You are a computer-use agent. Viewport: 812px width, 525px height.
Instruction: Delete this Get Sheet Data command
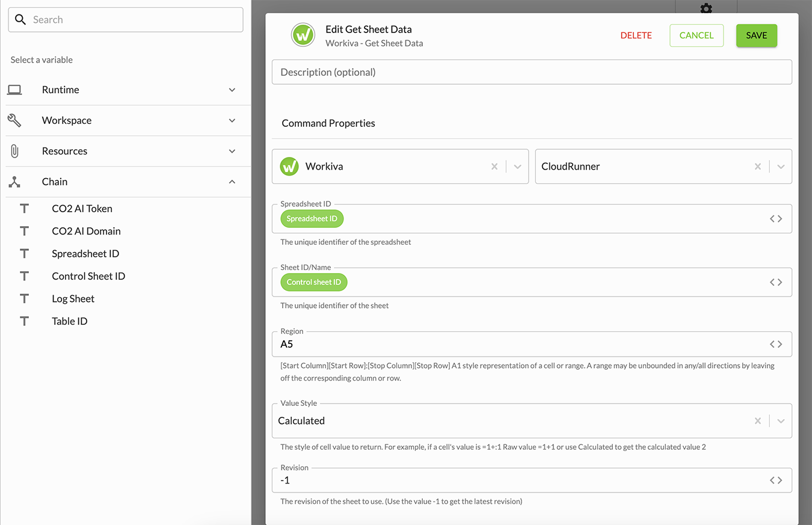point(636,35)
